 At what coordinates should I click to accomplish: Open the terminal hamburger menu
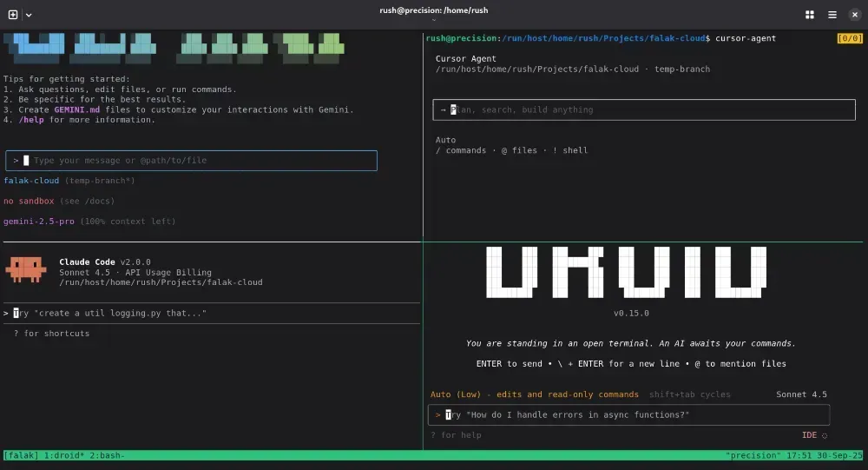832,15
